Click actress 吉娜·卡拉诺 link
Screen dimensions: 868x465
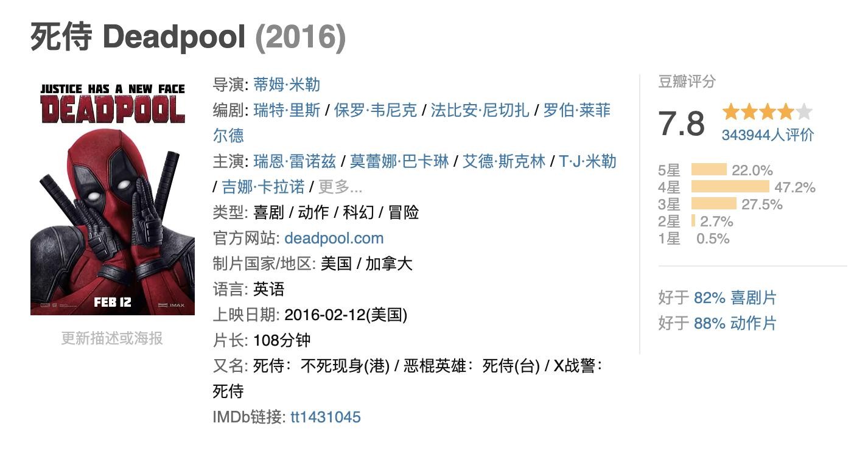point(263,187)
